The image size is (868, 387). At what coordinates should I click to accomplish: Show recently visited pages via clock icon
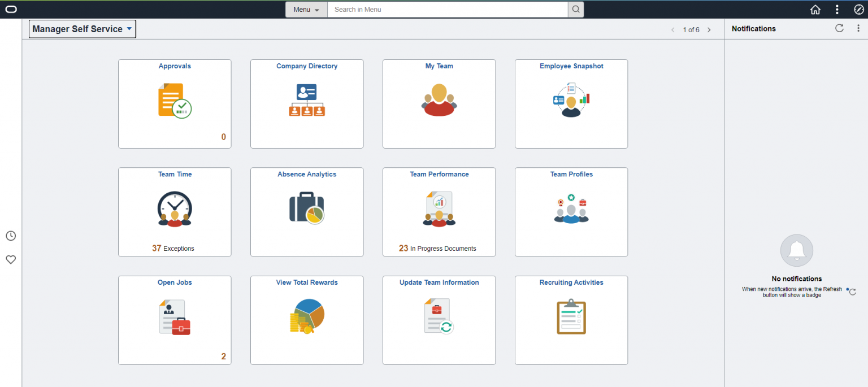pyautogui.click(x=10, y=236)
